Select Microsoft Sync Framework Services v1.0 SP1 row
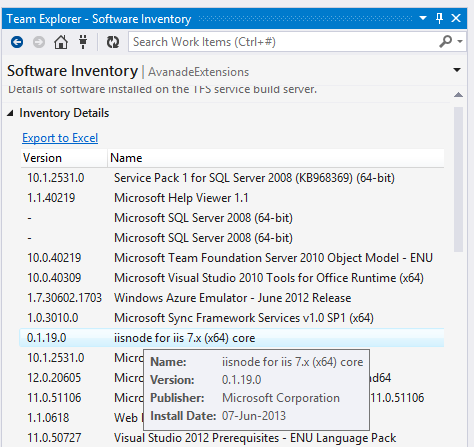This screenshot has width=474, height=447. click(232, 318)
